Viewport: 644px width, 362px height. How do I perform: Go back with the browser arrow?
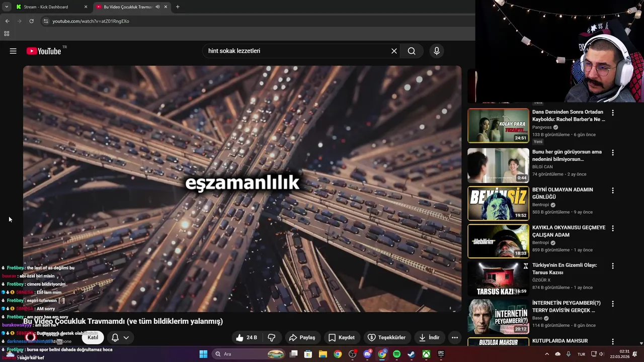tap(7, 21)
